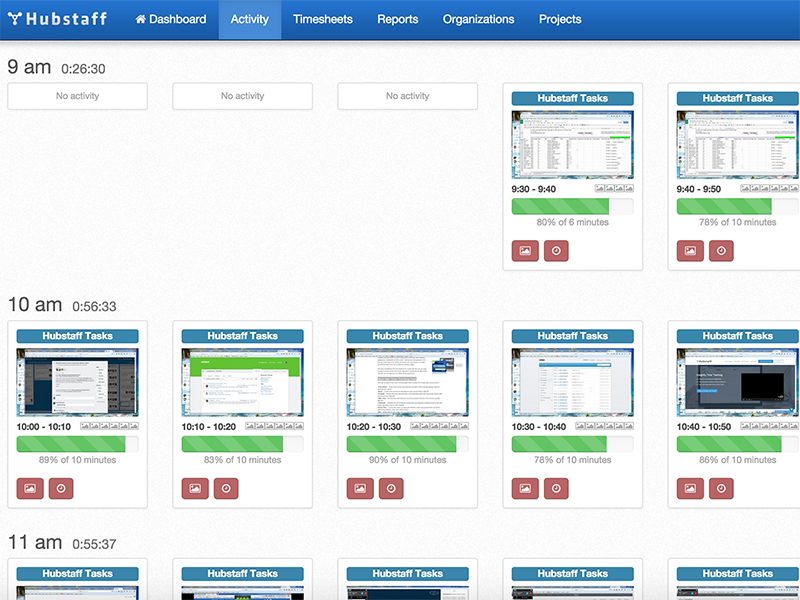
Task: Click the clock icon button for 9:40 - 9:50
Action: (721, 251)
